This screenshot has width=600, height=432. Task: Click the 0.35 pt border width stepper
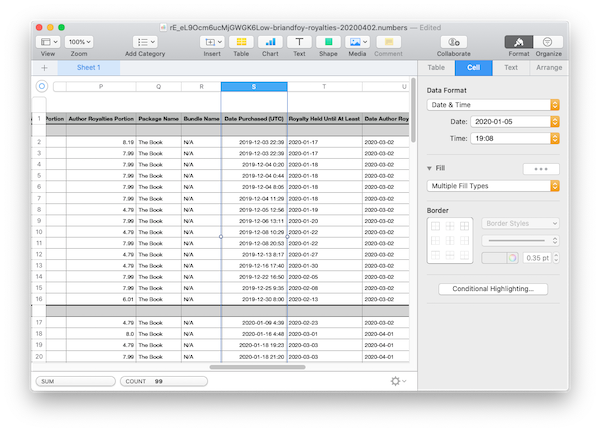(556, 258)
